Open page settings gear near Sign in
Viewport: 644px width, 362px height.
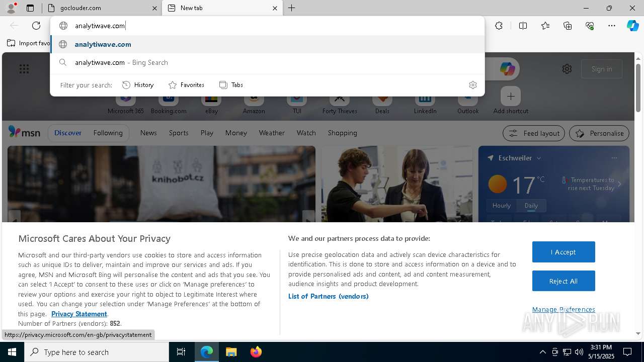[x=567, y=69]
